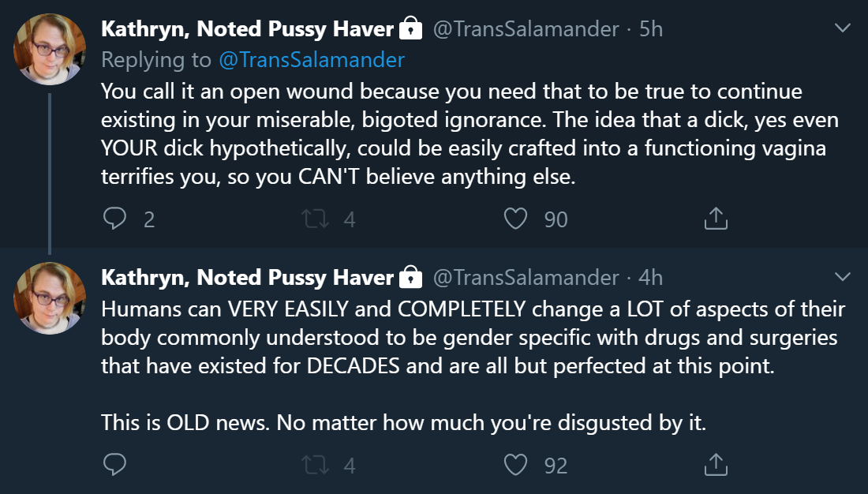Open the first tweet's profile picture

(x=50, y=48)
